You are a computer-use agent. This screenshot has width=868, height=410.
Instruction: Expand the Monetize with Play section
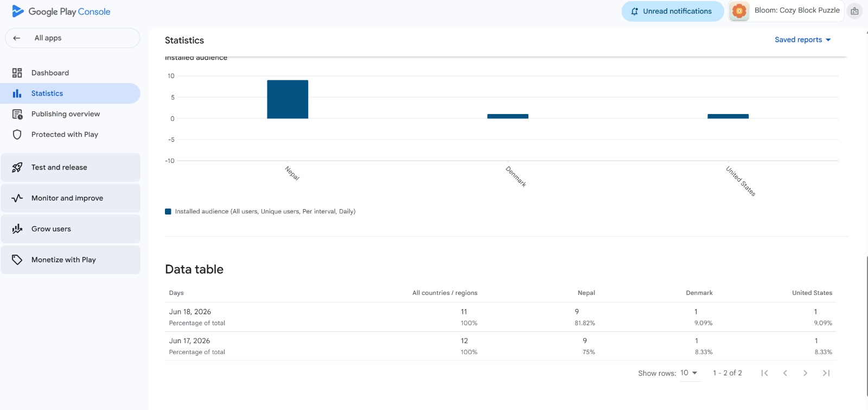[x=71, y=260]
